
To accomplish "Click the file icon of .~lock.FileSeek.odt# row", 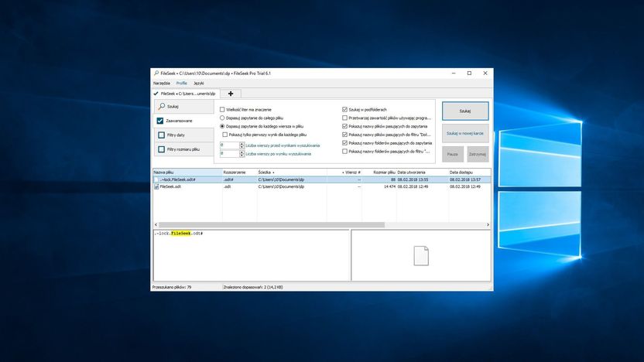I will pyautogui.click(x=156, y=179).
